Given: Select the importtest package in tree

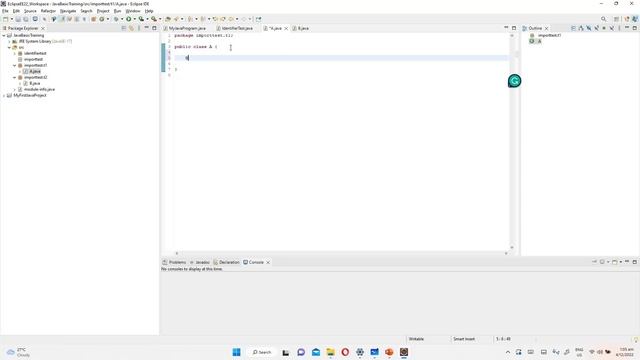Looking at the screenshot, I should click(33, 59).
